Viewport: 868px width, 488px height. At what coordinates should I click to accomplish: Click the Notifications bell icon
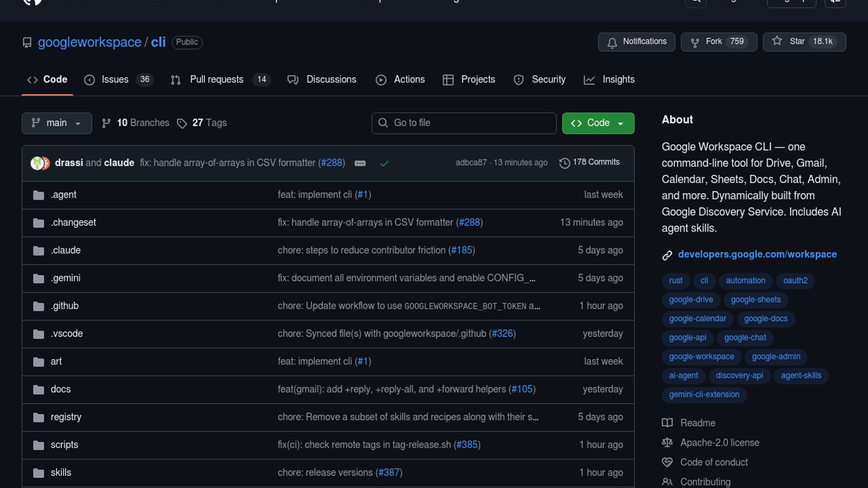(612, 42)
